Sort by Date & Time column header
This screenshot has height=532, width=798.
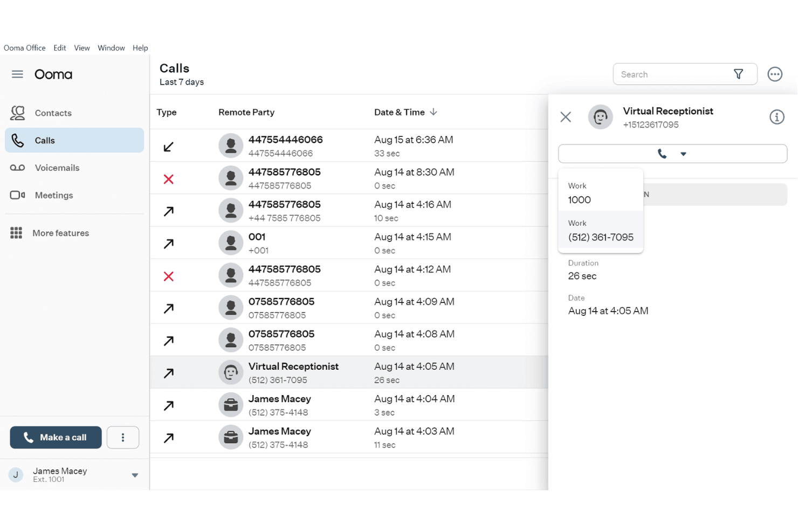point(405,112)
